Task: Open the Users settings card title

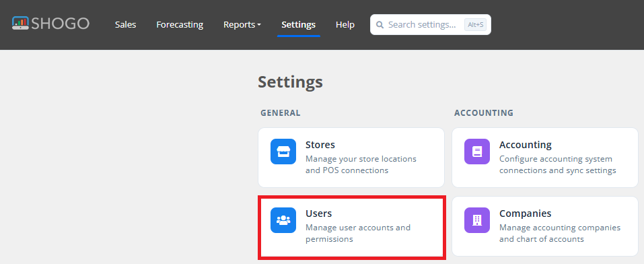Action: tap(318, 213)
